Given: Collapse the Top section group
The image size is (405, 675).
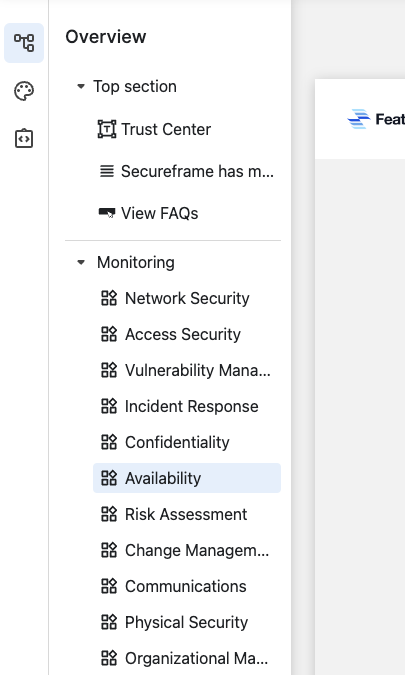Looking at the screenshot, I should pos(80,86).
